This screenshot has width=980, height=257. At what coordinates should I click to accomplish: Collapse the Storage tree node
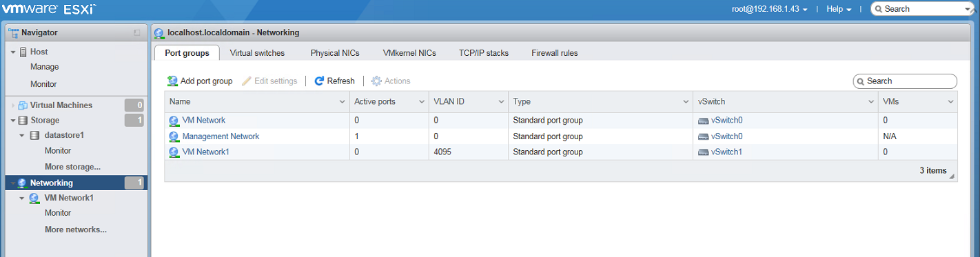[x=13, y=121]
